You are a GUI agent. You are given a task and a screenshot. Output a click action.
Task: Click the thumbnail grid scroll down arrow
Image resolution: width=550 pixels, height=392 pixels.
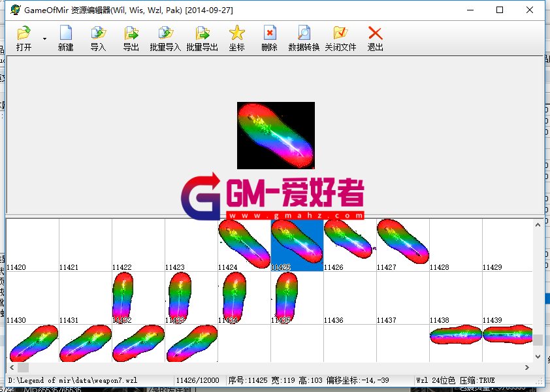[x=538, y=357]
